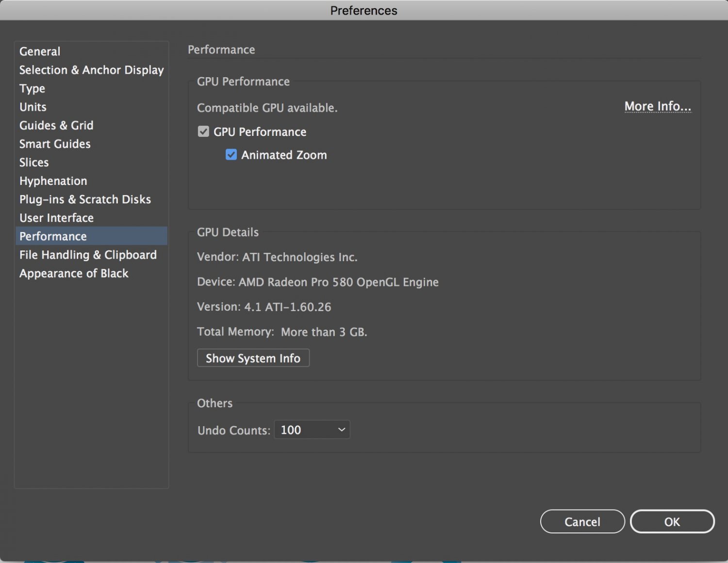Click the Others section heading
Screen dimensions: 728x563
pos(215,403)
